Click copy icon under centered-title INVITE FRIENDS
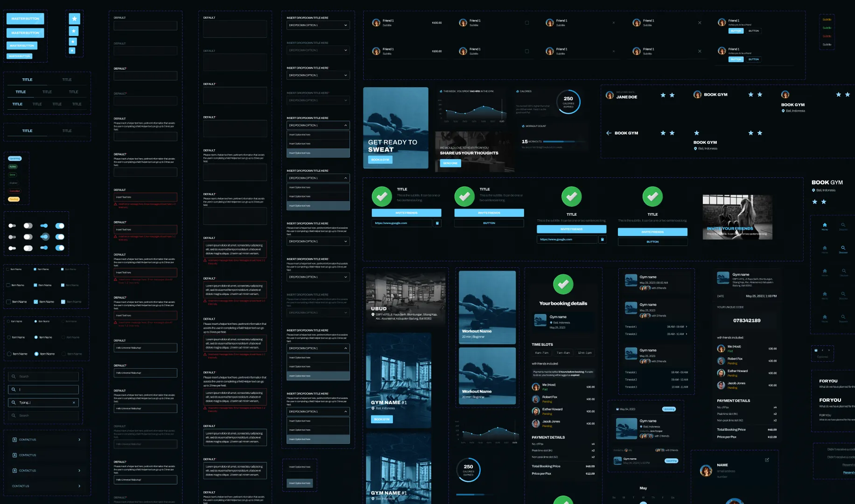The image size is (855, 504). pyautogui.click(x=603, y=239)
